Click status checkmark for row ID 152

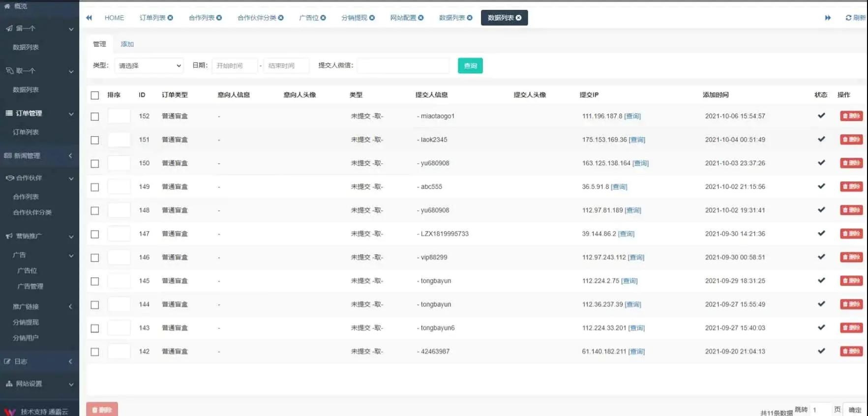click(821, 116)
